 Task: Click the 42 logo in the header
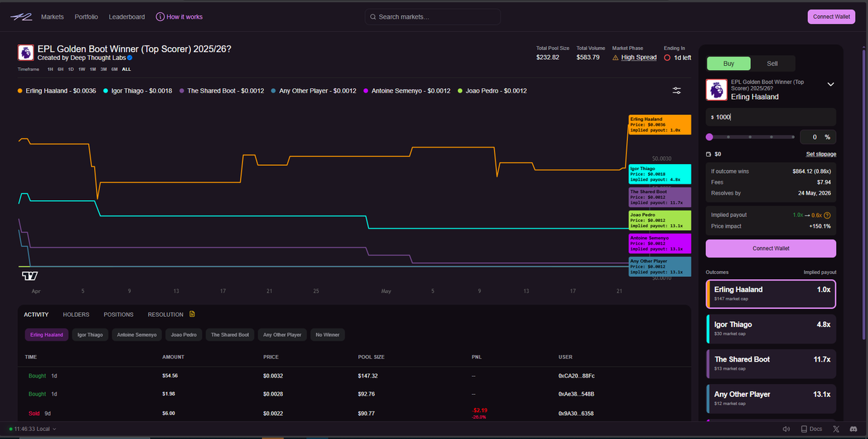(x=21, y=17)
